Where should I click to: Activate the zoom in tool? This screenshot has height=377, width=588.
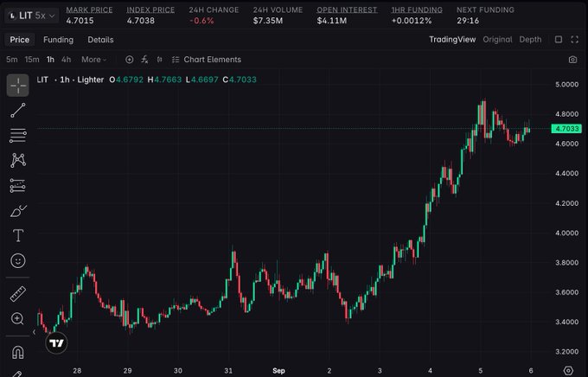point(17,318)
